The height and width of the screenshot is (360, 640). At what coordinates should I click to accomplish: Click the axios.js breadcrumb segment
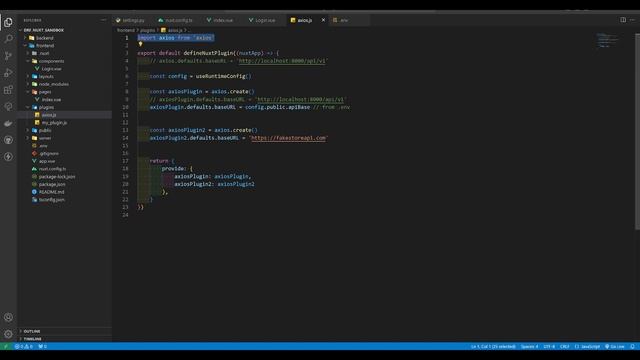(x=175, y=30)
